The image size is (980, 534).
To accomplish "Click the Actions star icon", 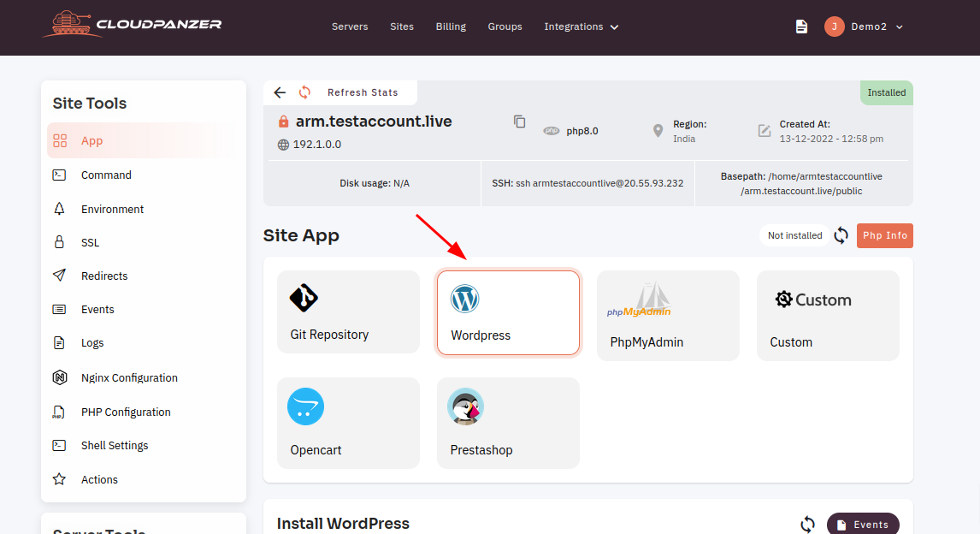I will click(59, 479).
